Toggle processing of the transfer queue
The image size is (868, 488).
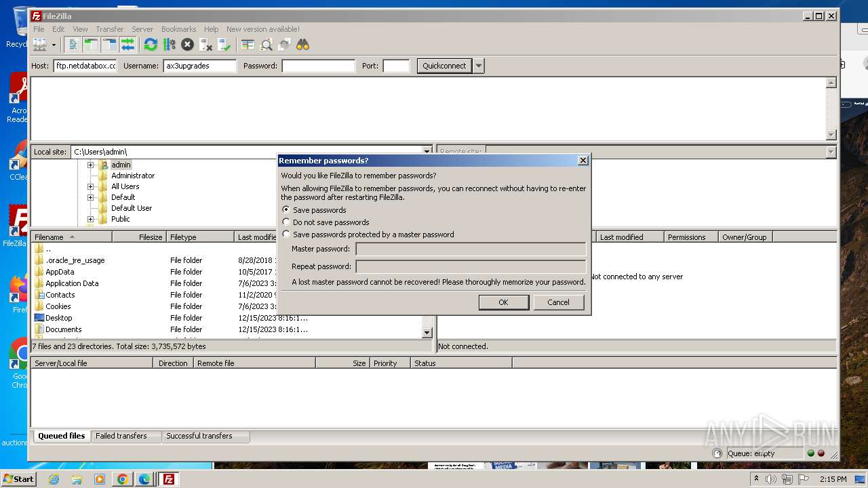[169, 45]
